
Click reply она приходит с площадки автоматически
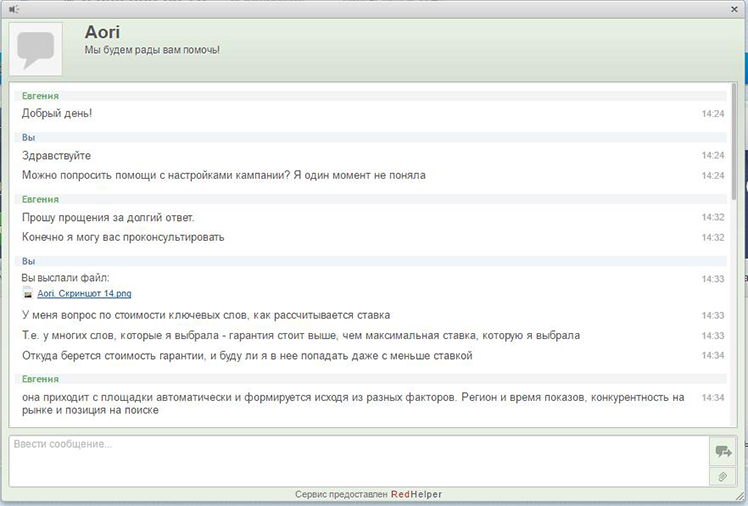(x=353, y=403)
